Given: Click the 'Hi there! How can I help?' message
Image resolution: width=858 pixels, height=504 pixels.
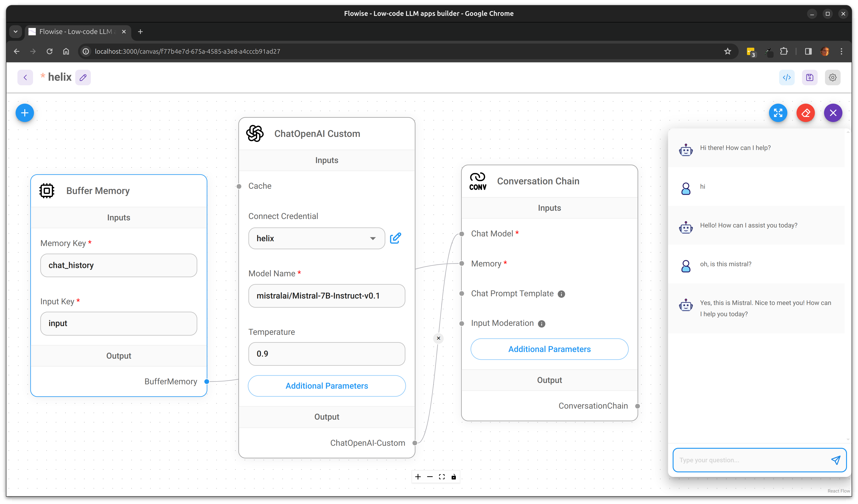Looking at the screenshot, I should (735, 148).
